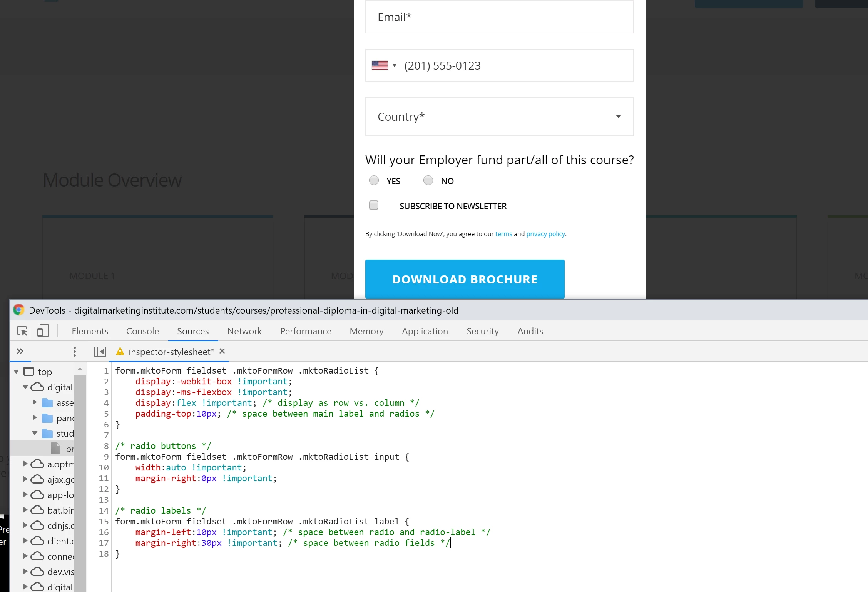
Task: Click the double-chevron more tabs icon
Action: pos(20,351)
